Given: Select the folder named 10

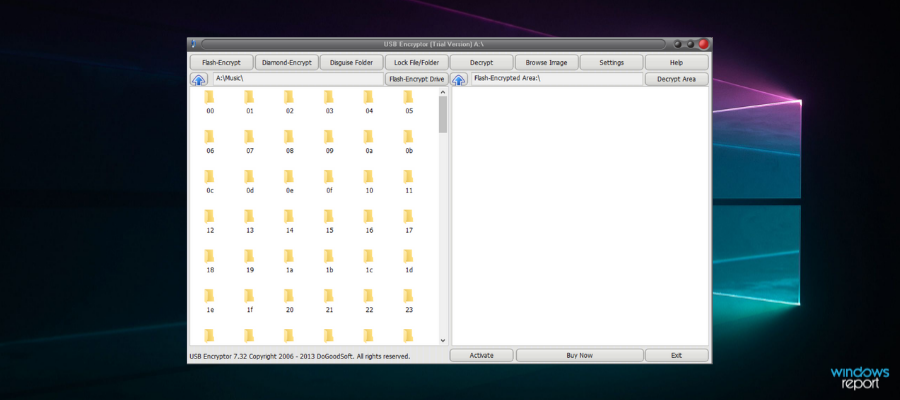Looking at the screenshot, I should click(369, 182).
